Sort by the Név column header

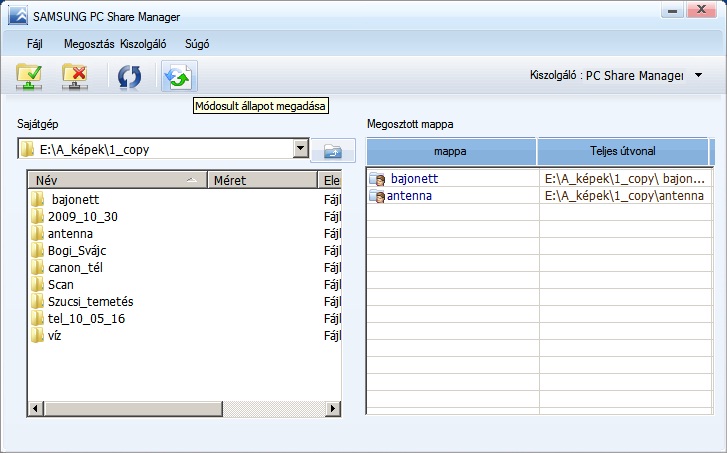(x=117, y=180)
